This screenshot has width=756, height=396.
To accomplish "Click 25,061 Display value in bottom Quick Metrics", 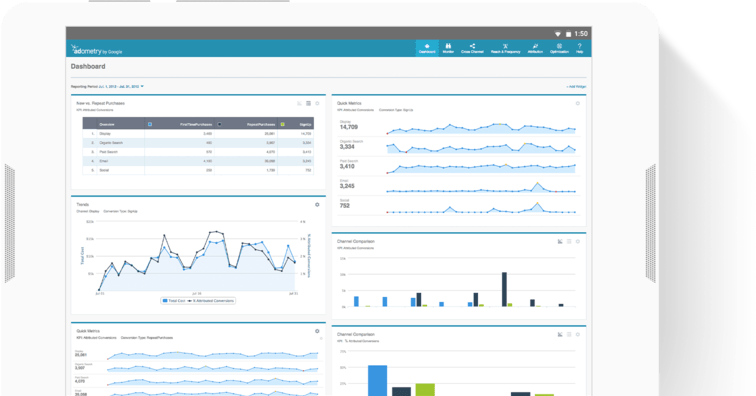I will (81, 355).
